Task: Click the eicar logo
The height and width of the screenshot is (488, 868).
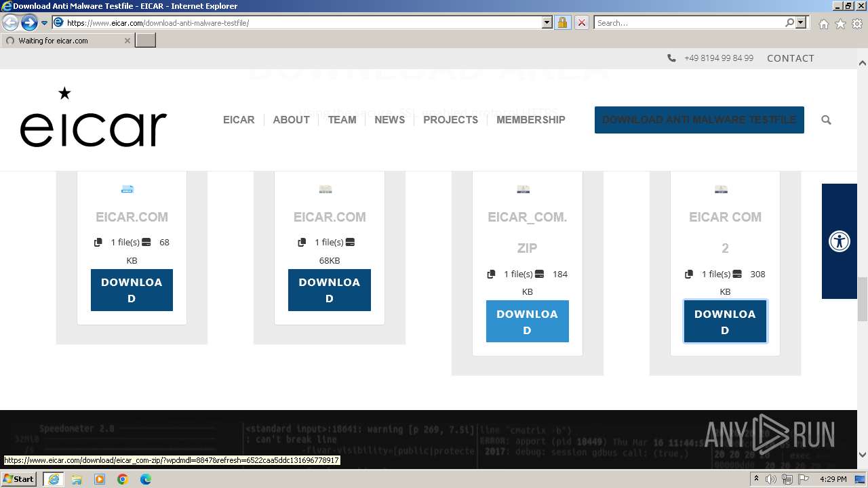Action: (x=94, y=118)
